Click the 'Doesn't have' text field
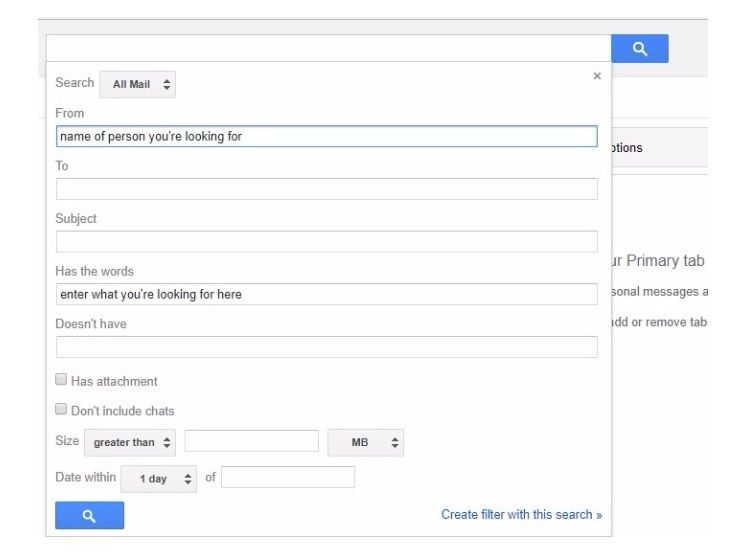This screenshot has height=554, width=747. tap(326, 347)
